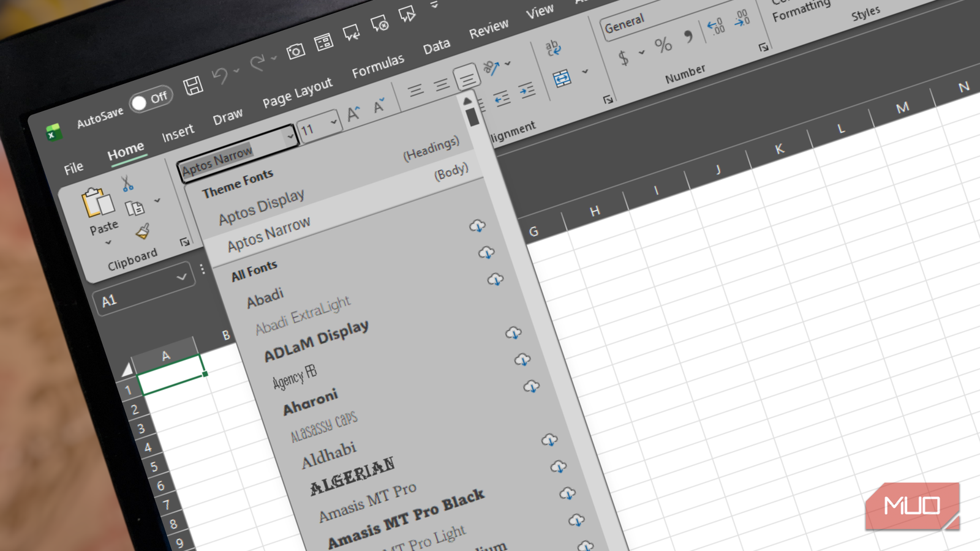Click the Accounting dollar format icon
The height and width of the screenshot is (551, 980).
623,58
